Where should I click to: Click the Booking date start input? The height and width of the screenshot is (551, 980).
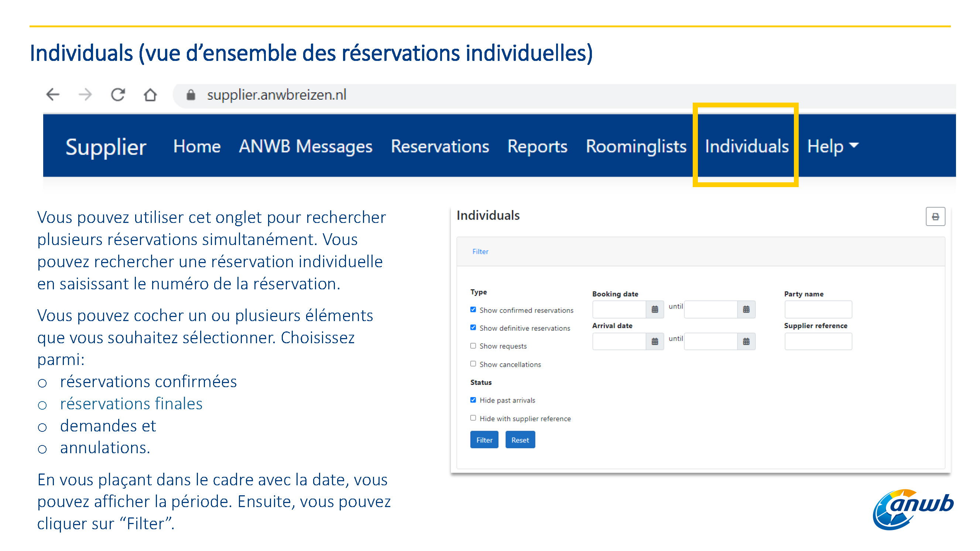pos(619,310)
